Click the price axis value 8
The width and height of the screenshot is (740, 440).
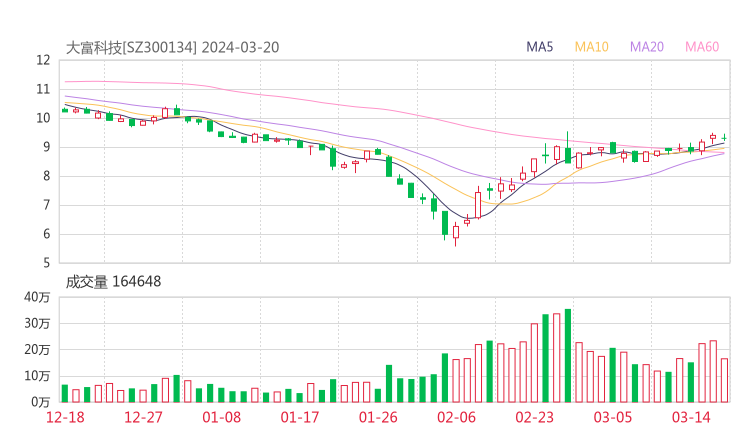point(46,176)
